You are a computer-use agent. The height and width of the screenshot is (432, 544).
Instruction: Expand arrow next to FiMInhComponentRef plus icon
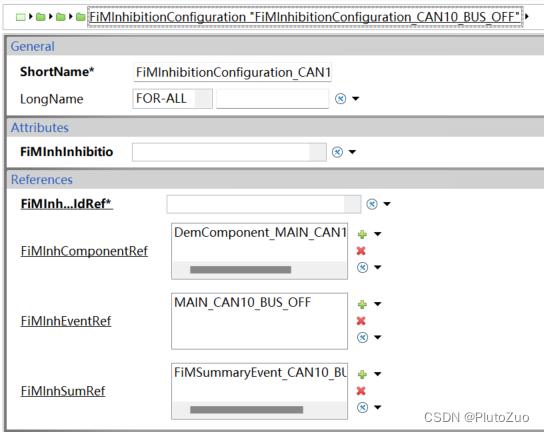378,234
